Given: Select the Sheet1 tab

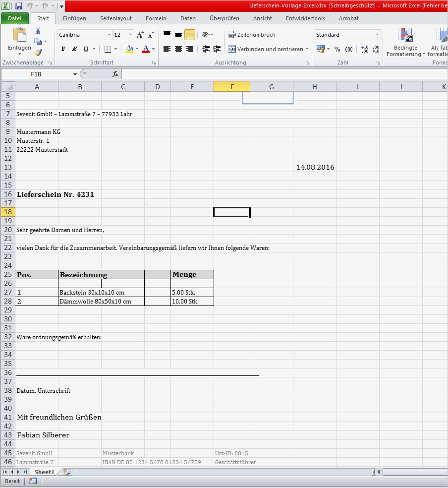Looking at the screenshot, I should [45, 472].
